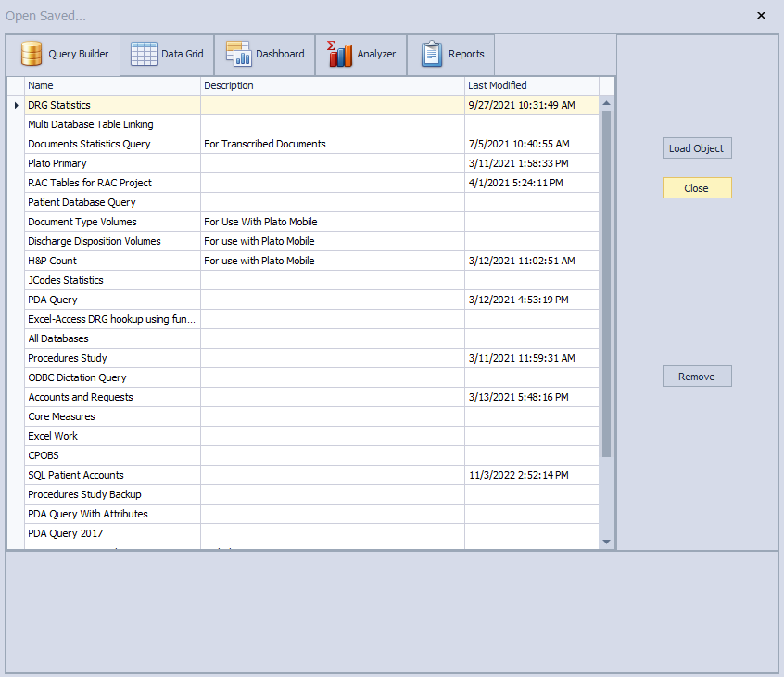Click the scrollbar up arrow

606,103
